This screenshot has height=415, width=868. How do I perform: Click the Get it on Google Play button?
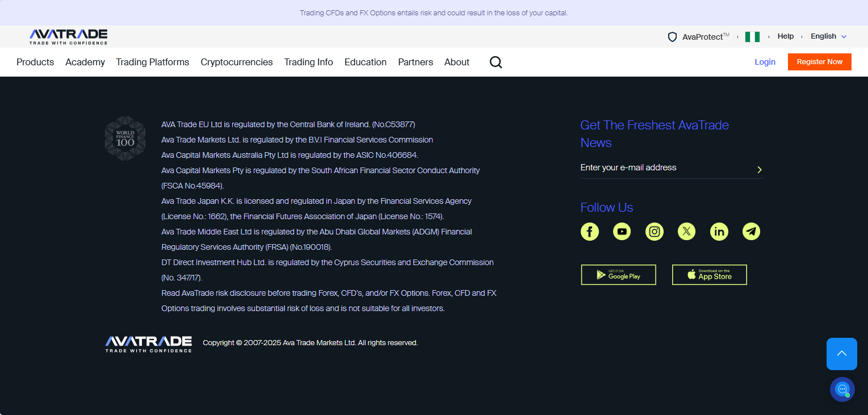point(618,275)
